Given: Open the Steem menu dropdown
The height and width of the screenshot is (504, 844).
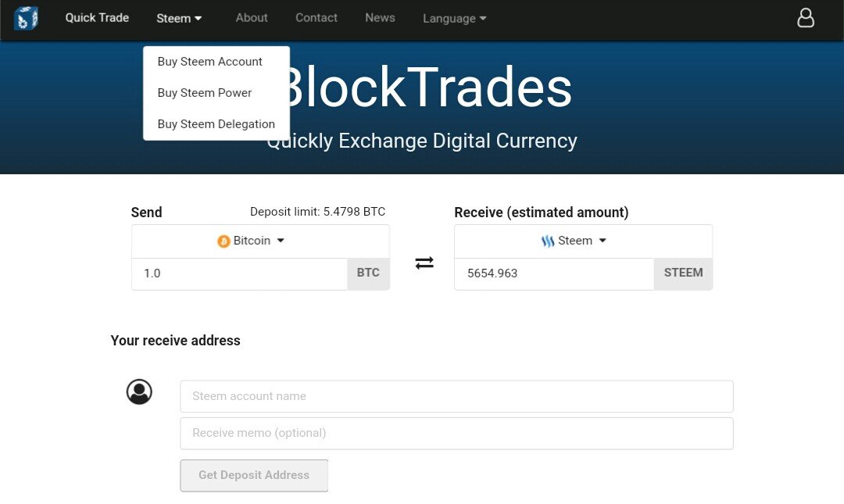Looking at the screenshot, I should [x=179, y=18].
